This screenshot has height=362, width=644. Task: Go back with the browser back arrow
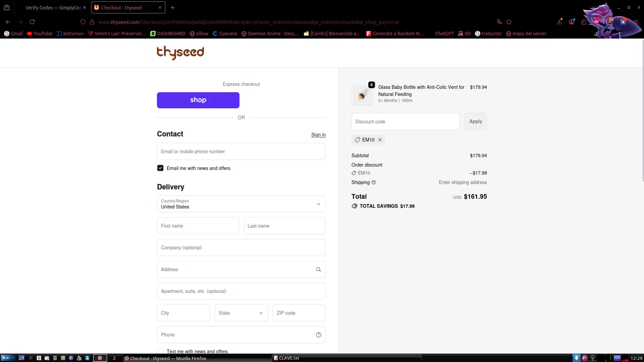(x=8, y=22)
